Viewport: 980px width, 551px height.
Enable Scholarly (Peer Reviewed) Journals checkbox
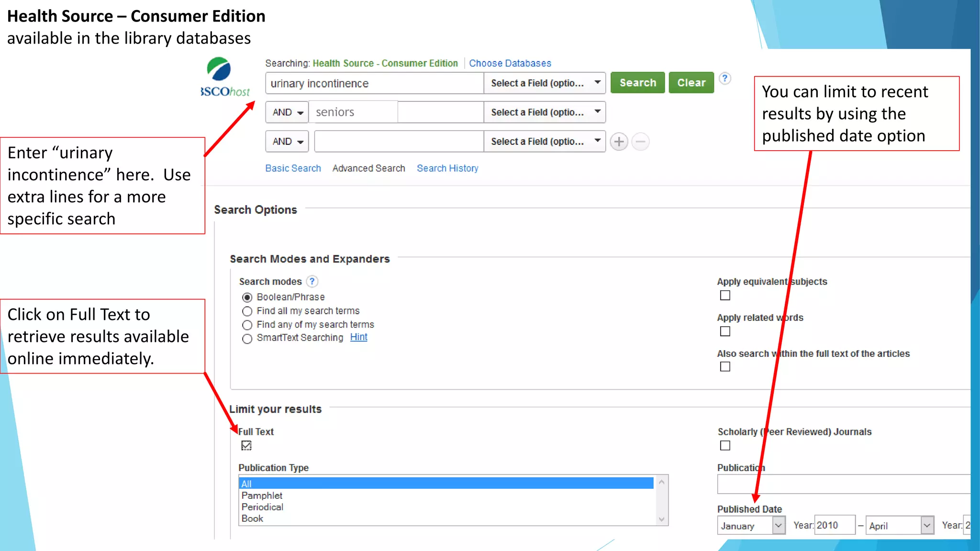(725, 446)
